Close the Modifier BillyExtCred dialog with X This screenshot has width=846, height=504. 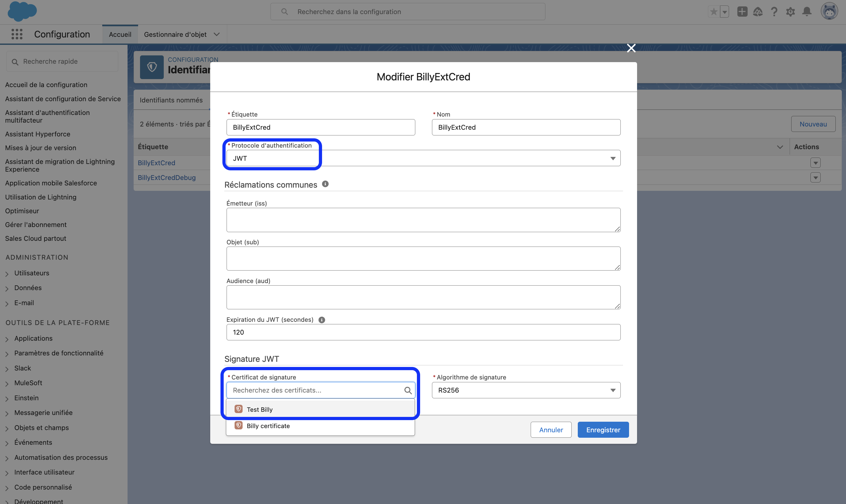pyautogui.click(x=631, y=48)
